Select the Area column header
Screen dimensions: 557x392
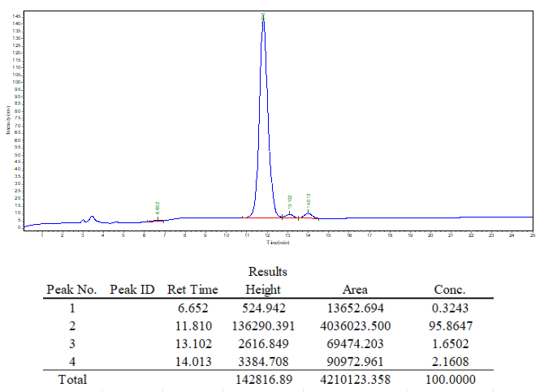click(x=355, y=290)
